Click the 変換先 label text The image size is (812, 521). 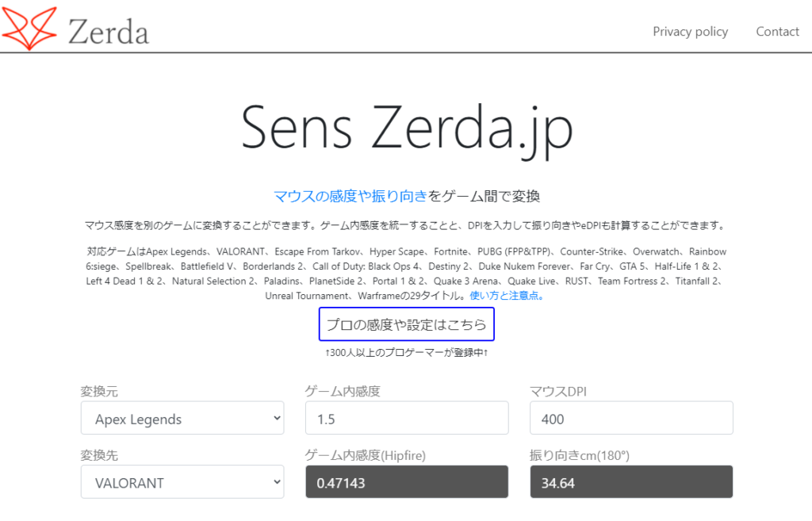coord(100,455)
